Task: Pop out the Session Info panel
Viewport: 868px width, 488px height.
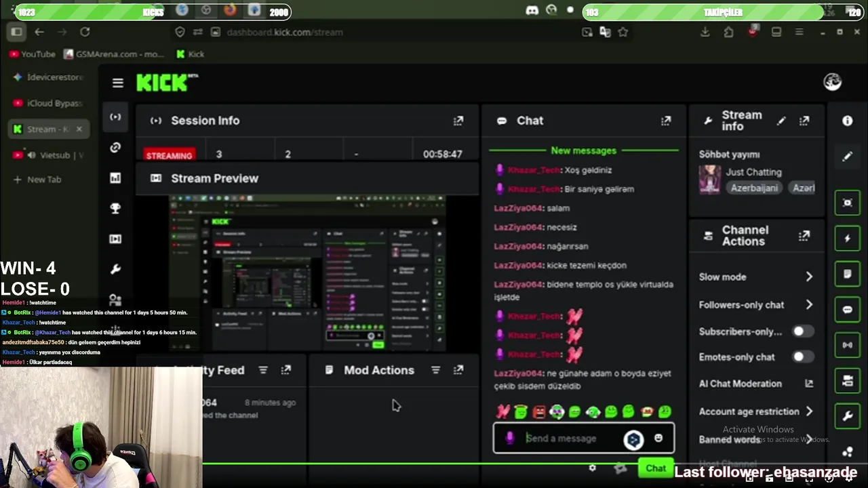Action: tap(458, 121)
